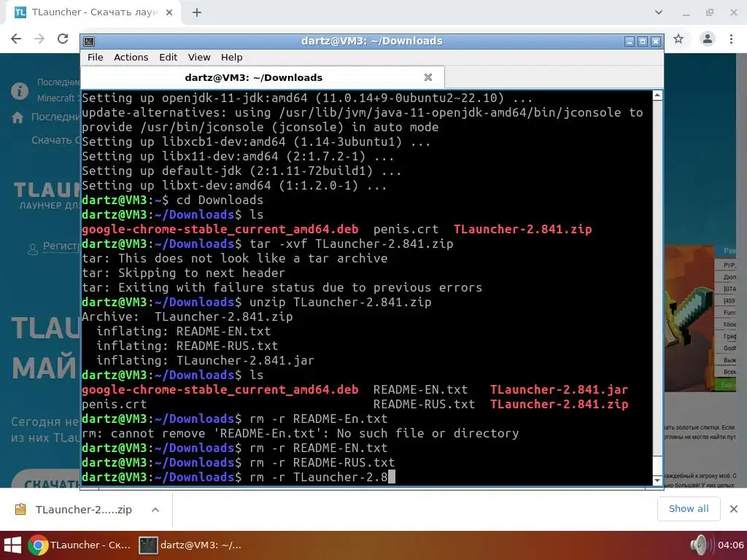Screen dimensions: 747x560
Task: Click the Скачать button on the webpage
Action: pyautogui.click(x=46, y=479)
